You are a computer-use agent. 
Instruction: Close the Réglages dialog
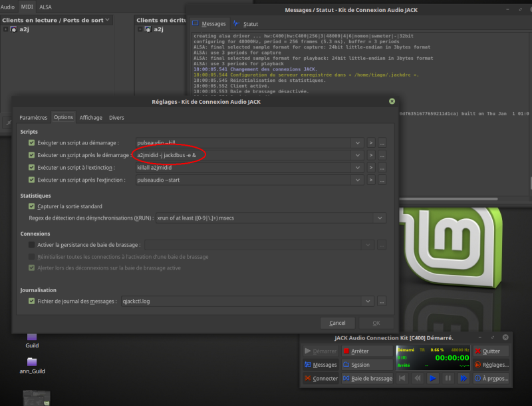pos(392,101)
